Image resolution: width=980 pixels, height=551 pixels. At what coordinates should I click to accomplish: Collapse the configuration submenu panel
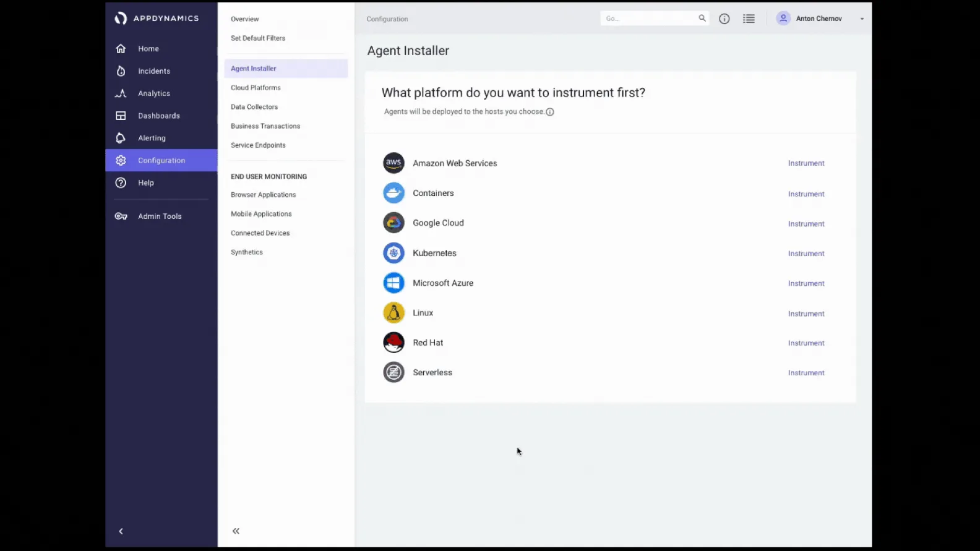[x=236, y=531]
